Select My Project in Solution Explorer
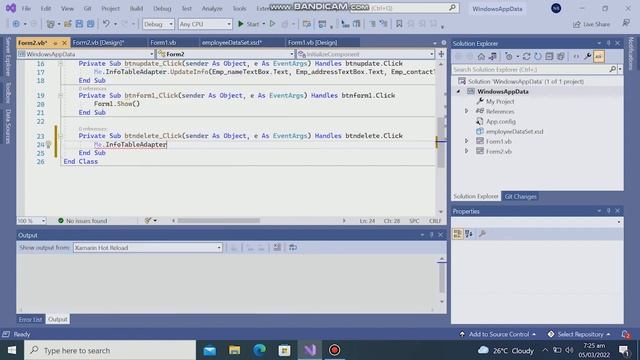 point(500,102)
